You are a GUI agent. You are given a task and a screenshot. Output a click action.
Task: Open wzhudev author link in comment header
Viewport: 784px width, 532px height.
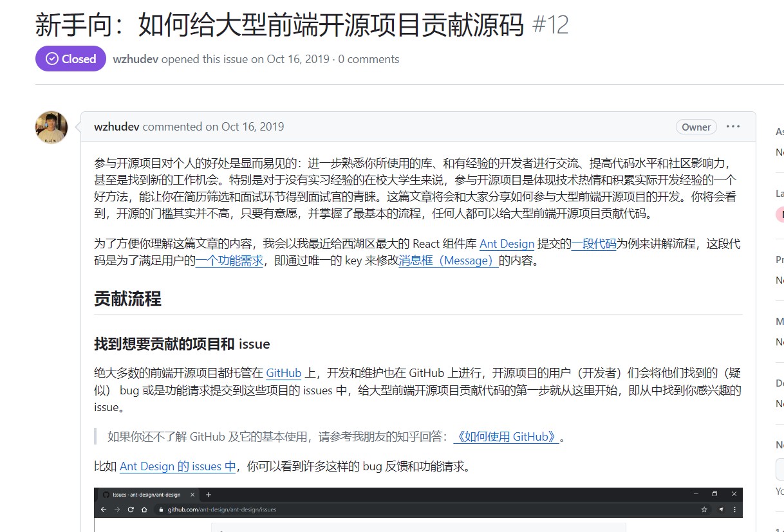pos(117,127)
